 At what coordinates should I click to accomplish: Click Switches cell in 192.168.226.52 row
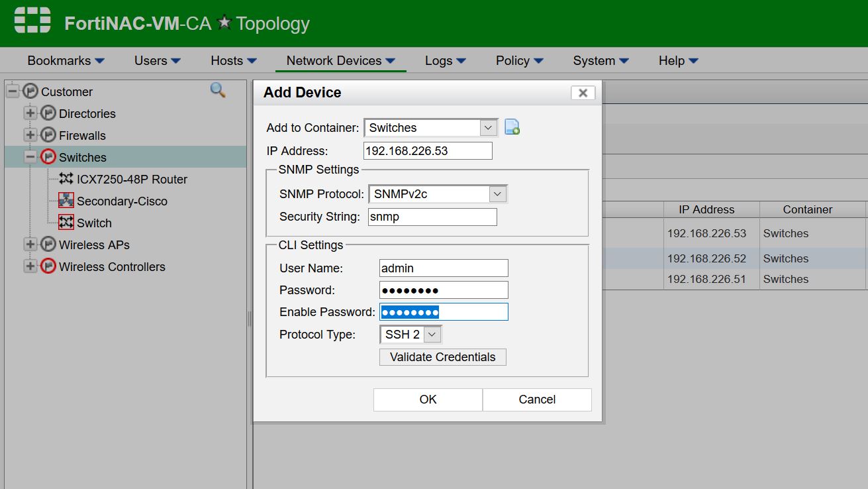point(786,258)
